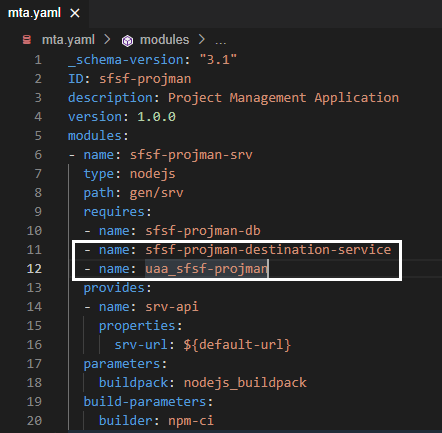442x433 pixels.
Task: Click module name sfsf-projman-srv
Action: pos(191,155)
